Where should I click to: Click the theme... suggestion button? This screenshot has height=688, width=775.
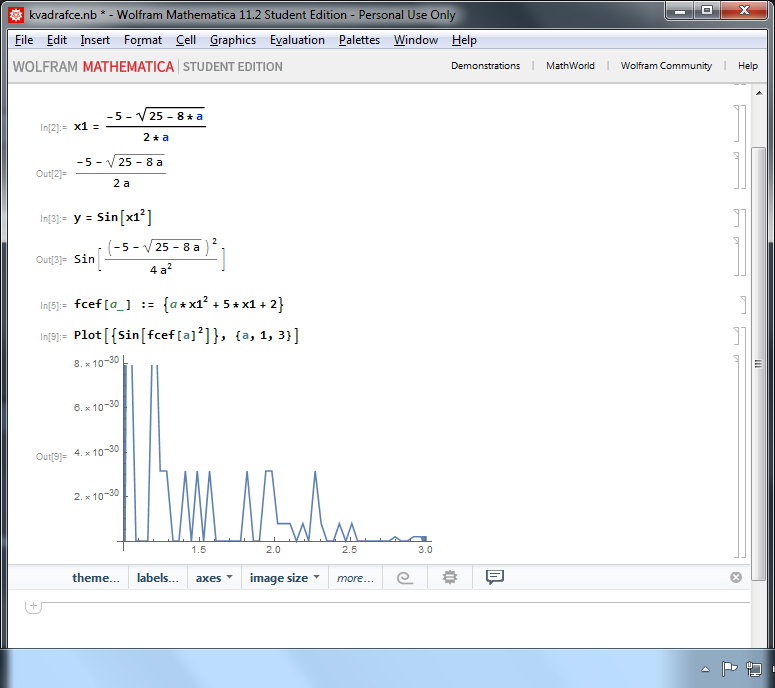[x=96, y=578]
